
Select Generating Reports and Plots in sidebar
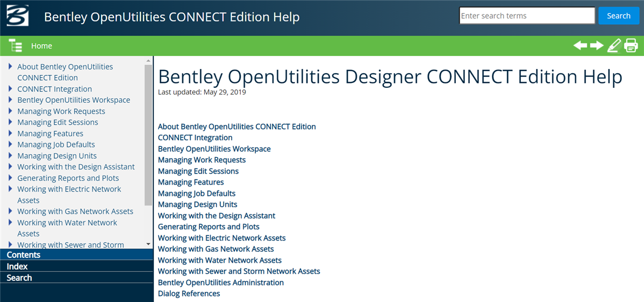coord(68,178)
